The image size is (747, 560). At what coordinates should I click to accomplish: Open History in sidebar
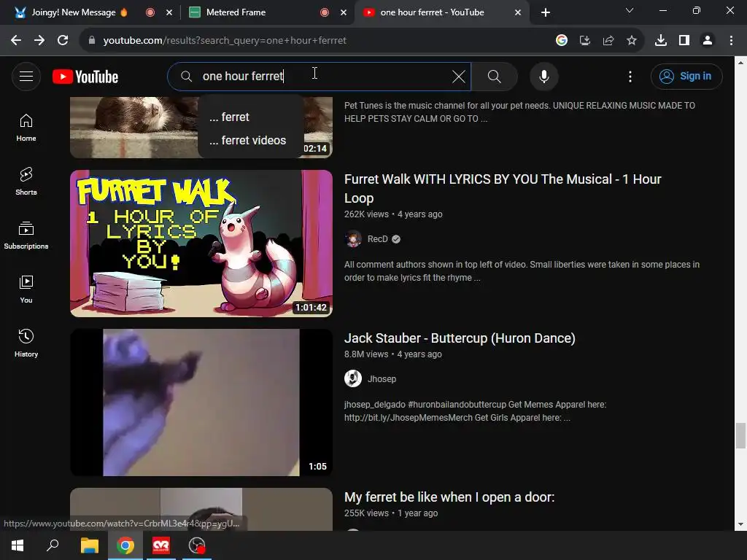(x=26, y=343)
